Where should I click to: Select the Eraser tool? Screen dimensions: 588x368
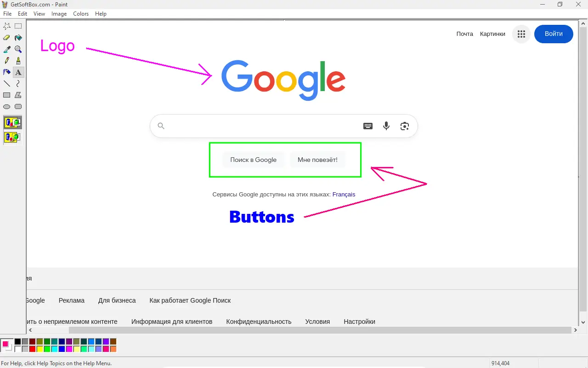coord(7,38)
